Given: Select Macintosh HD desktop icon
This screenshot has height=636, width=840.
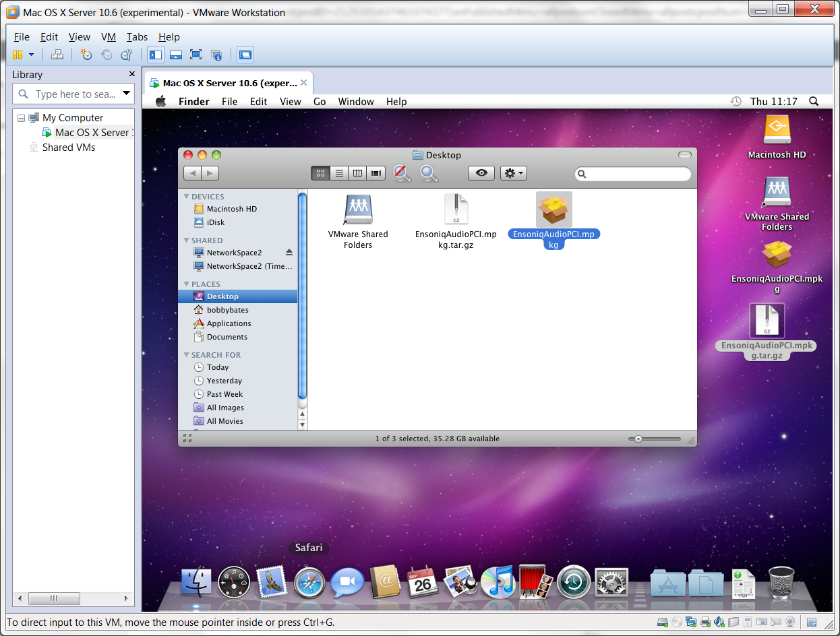Looking at the screenshot, I should (x=777, y=137).
